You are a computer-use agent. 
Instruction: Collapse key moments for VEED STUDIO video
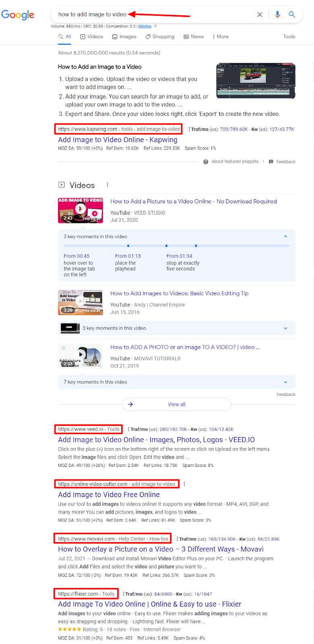[285, 237]
